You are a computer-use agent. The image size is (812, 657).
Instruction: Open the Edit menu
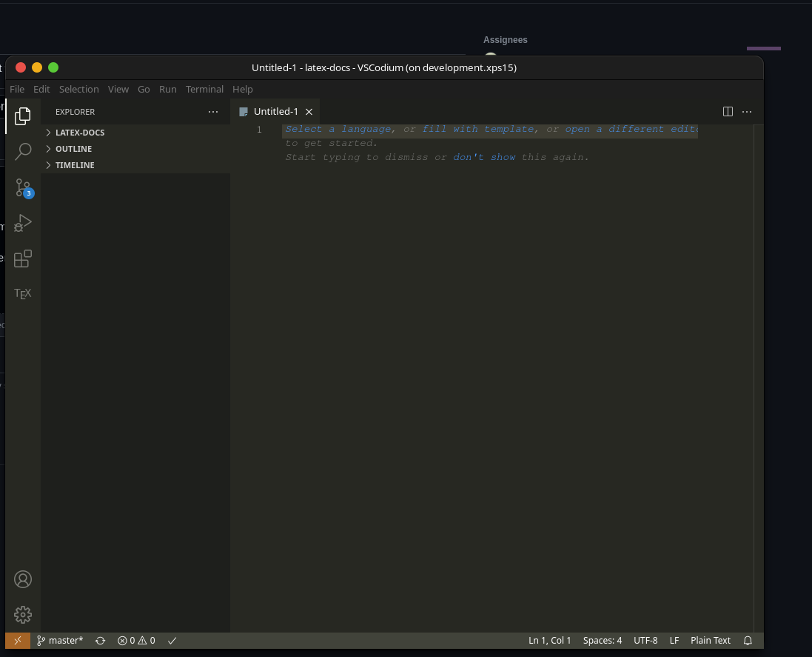[41, 89]
